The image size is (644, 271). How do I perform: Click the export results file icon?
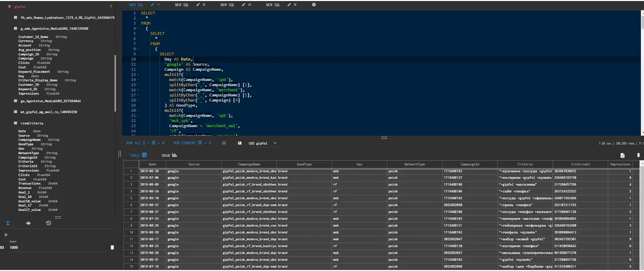(622, 155)
